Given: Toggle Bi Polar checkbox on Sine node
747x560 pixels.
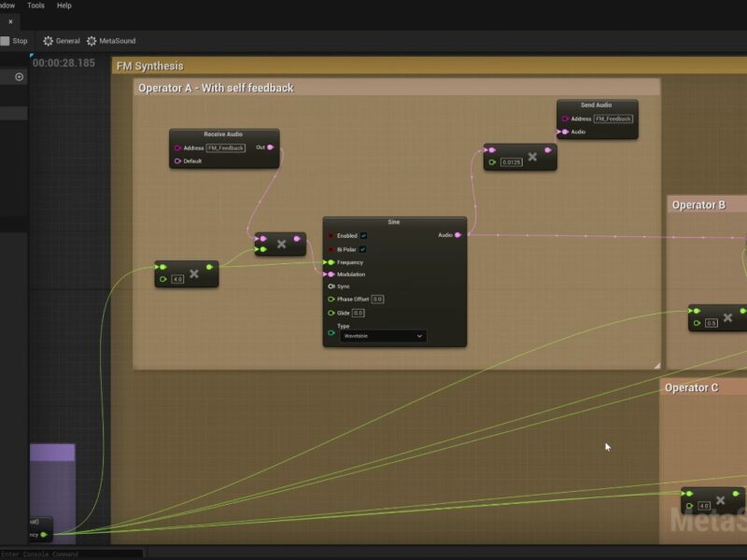Looking at the screenshot, I should [x=363, y=249].
